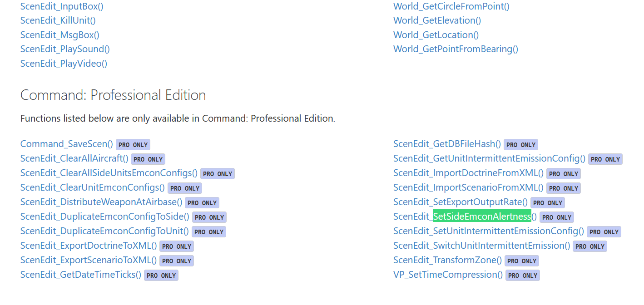Viewport: 644px width, 305px height.
Task: Click the PRO ONLY badge beside ScenEdit_TransformZone()
Action: point(522,261)
